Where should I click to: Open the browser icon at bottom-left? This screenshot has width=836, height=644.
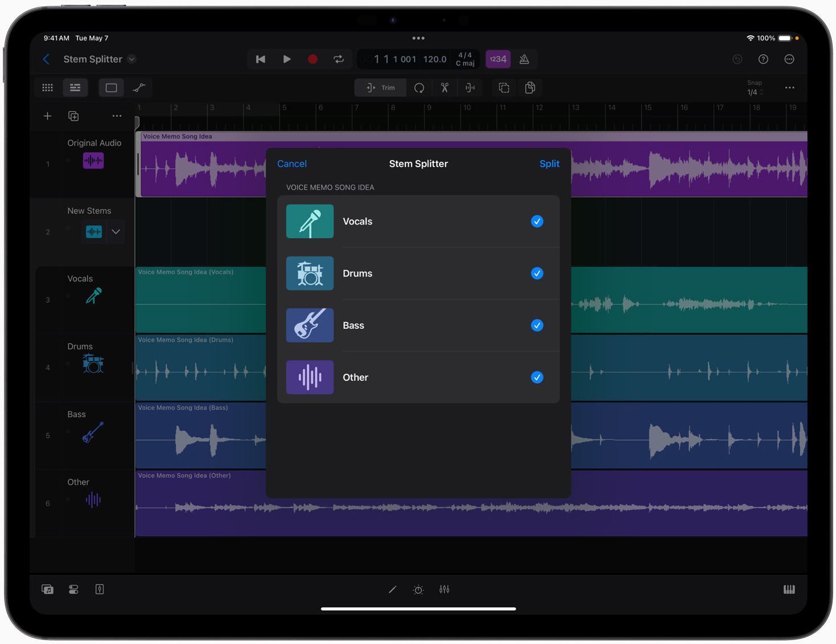point(48,589)
